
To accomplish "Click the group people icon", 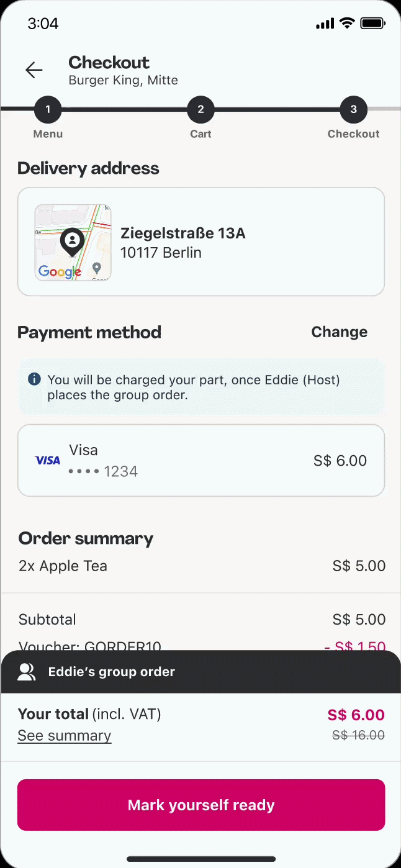I will (27, 672).
